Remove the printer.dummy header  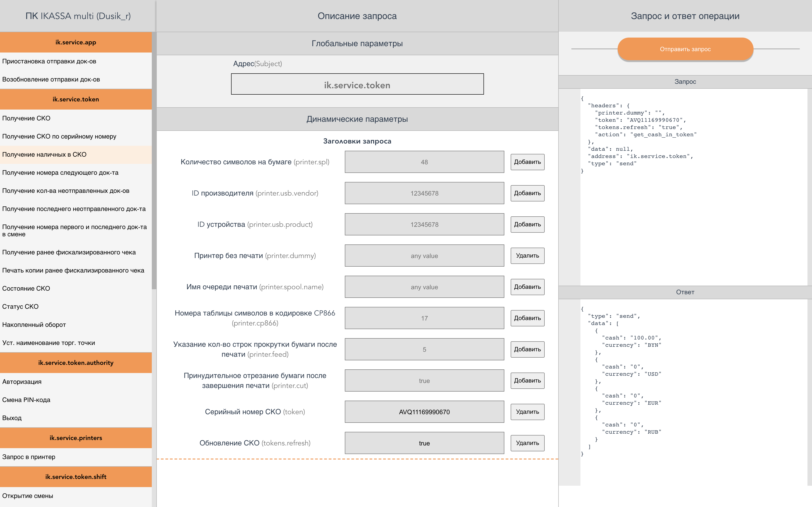(x=527, y=256)
